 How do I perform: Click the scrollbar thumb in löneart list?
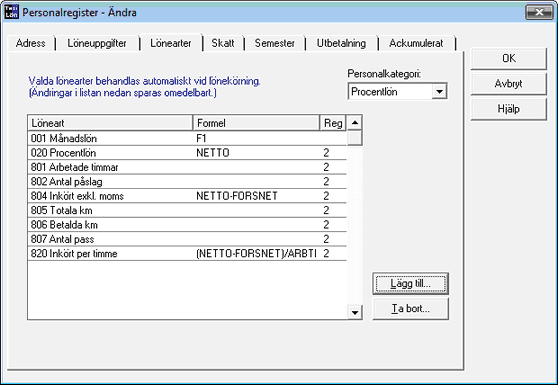coord(354,138)
